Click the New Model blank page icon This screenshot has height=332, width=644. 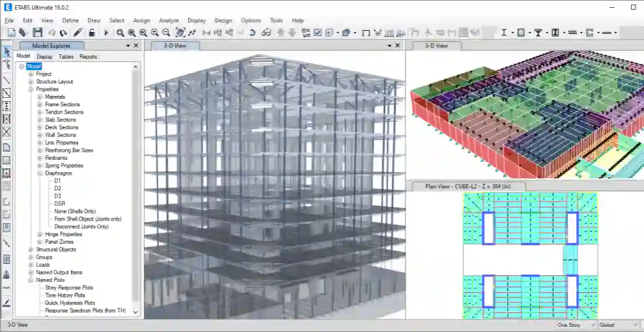12,33
